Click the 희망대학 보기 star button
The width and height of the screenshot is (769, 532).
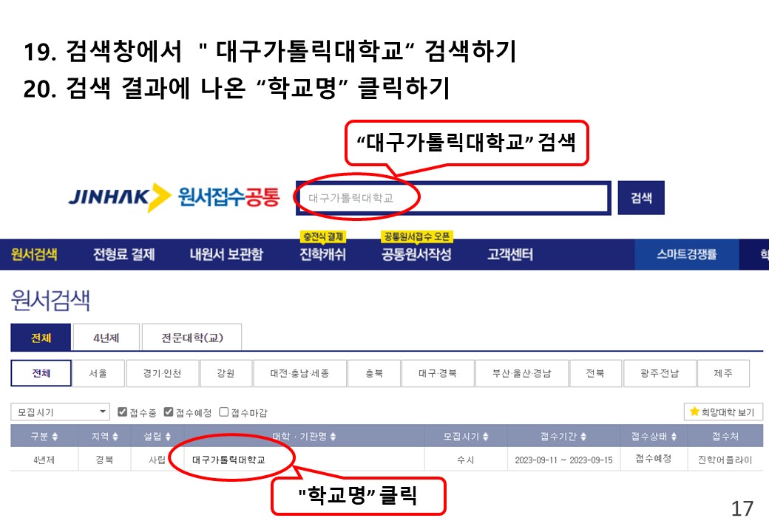(x=723, y=412)
